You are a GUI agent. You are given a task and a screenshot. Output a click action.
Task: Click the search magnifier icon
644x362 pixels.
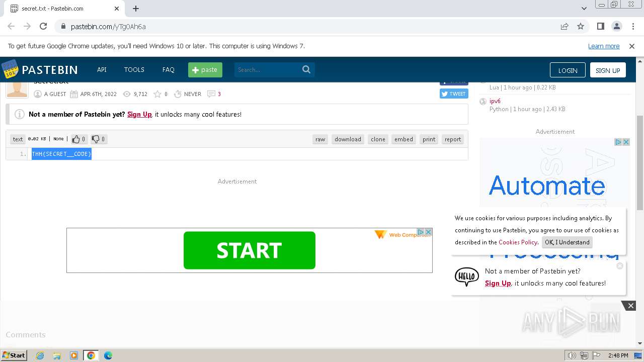coord(306,69)
